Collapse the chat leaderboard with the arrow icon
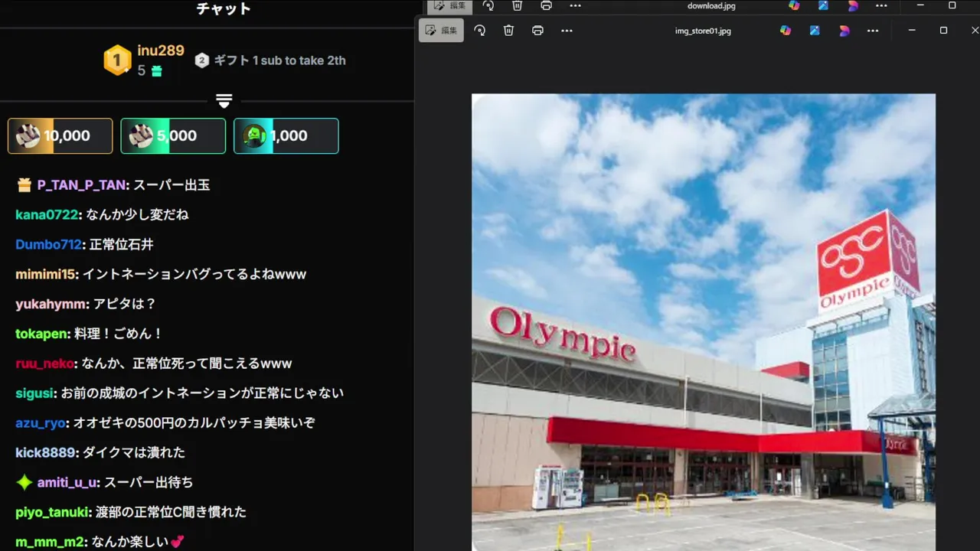 click(x=224, y=101)
